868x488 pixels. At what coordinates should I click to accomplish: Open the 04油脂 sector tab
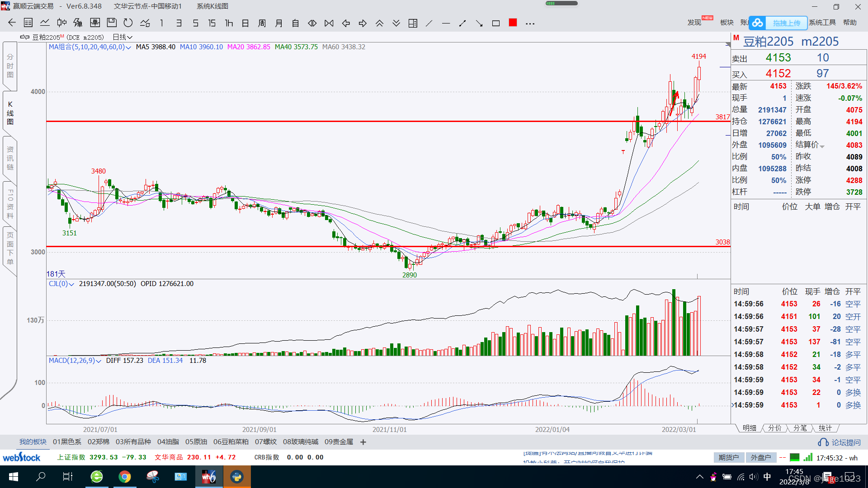click(x=168, y=442)
